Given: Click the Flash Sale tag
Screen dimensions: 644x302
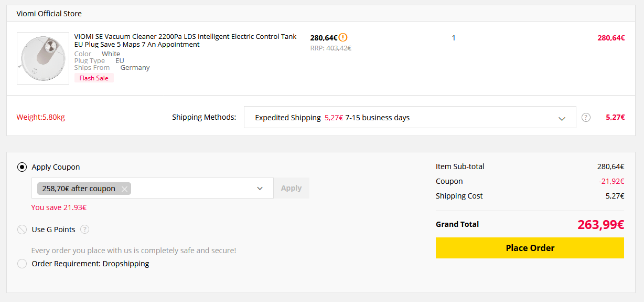Looking at the screenshot, I should pyautogui.click(x=94, y=78).
